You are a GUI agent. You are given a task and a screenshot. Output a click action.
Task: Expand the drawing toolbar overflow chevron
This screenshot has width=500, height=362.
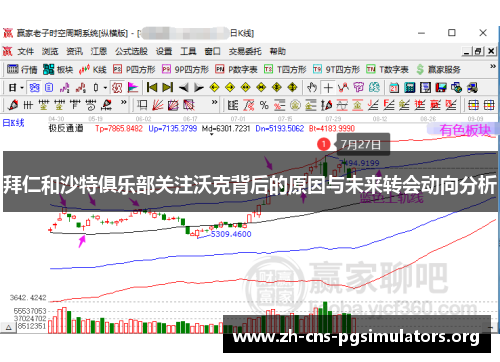pos(124,102)
